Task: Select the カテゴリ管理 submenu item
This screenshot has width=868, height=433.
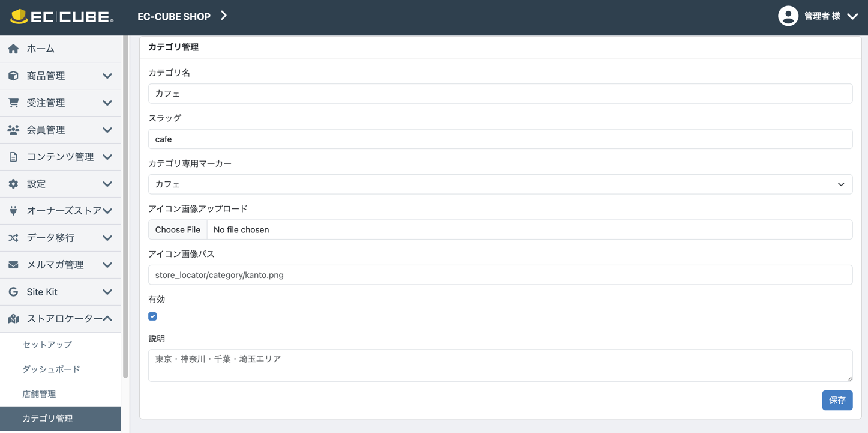Action: point(60,419)
